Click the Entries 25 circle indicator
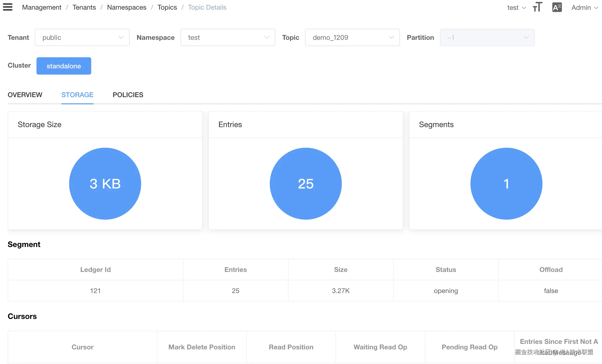This screenshot has width=602, height=364. (x=305, y=184)
